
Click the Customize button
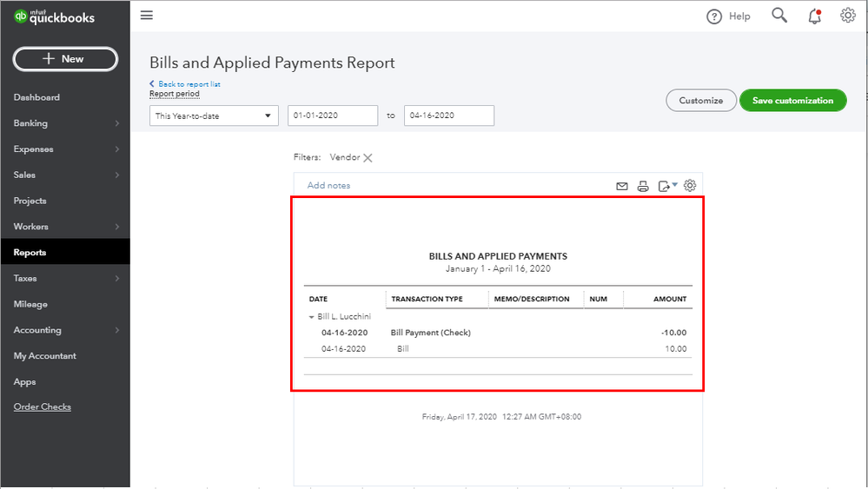tap(701, 100)
